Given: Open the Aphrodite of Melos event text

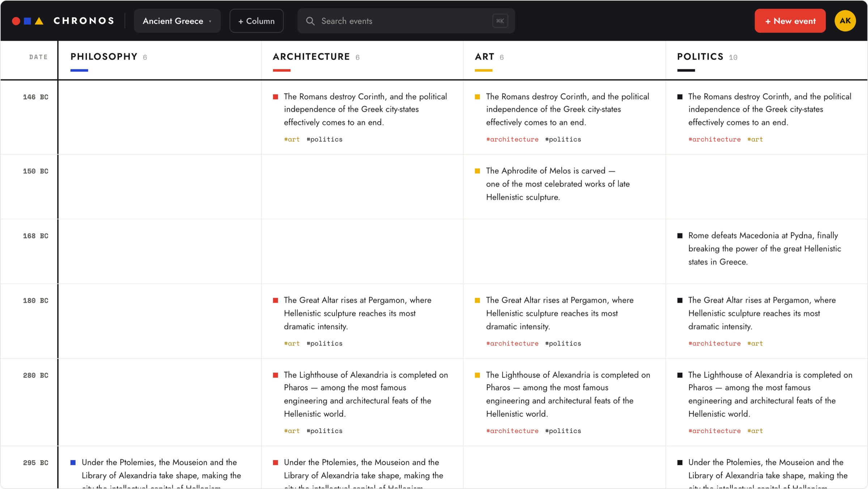Looking at the screenshot, I should [558, 184].
